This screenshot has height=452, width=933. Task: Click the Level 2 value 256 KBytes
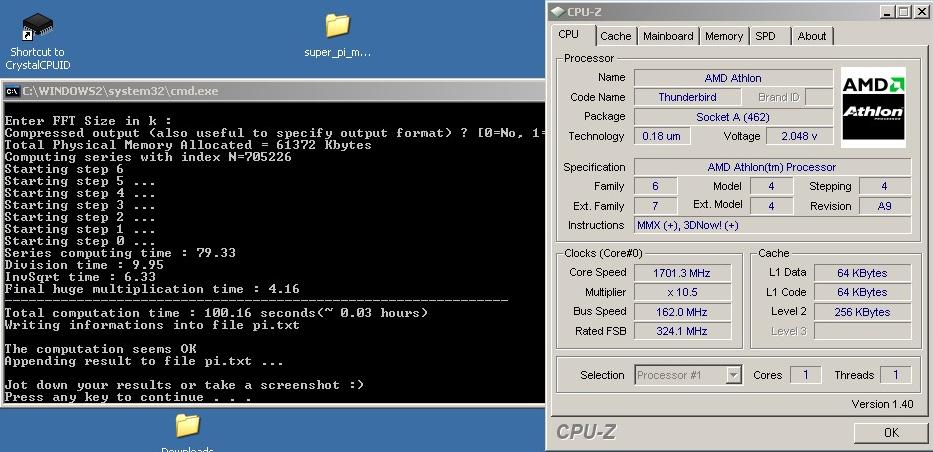[862, 312]
